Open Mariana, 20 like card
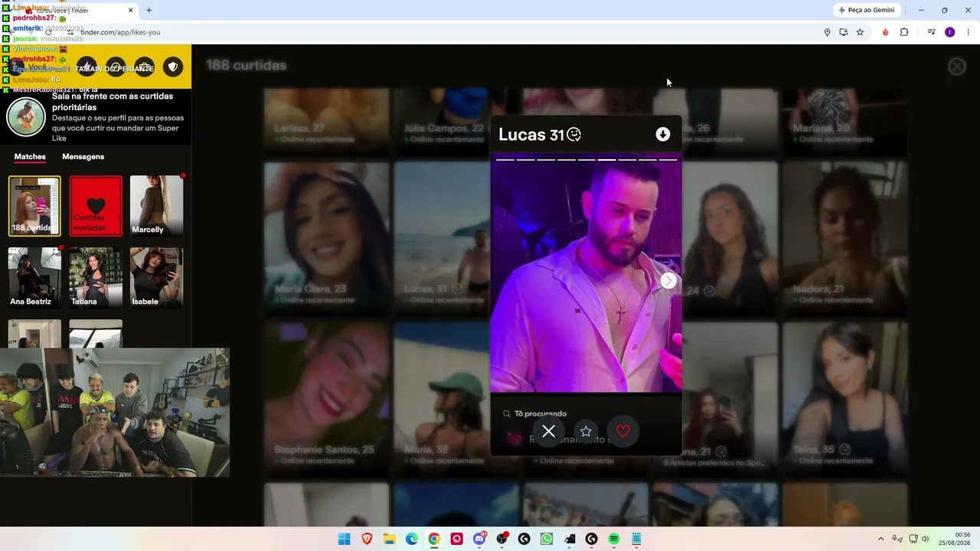This screenshot has width=980, height=551. coord(844,121)
